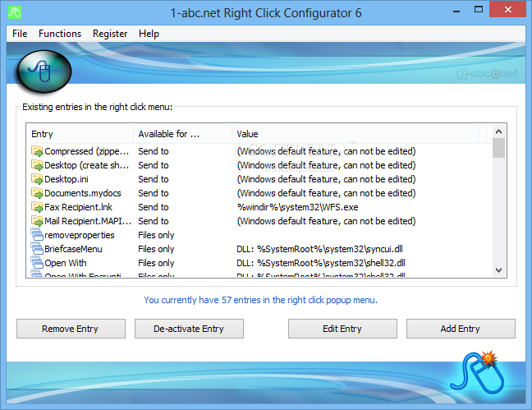The image size is (532, 410).
Task: Click the Desktop.ini entry icon
Action: [37, 178]
